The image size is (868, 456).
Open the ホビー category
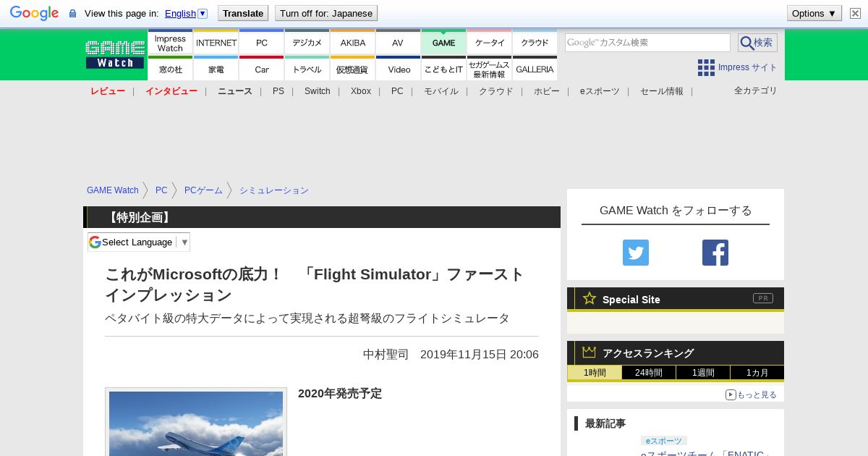point(547,91)
